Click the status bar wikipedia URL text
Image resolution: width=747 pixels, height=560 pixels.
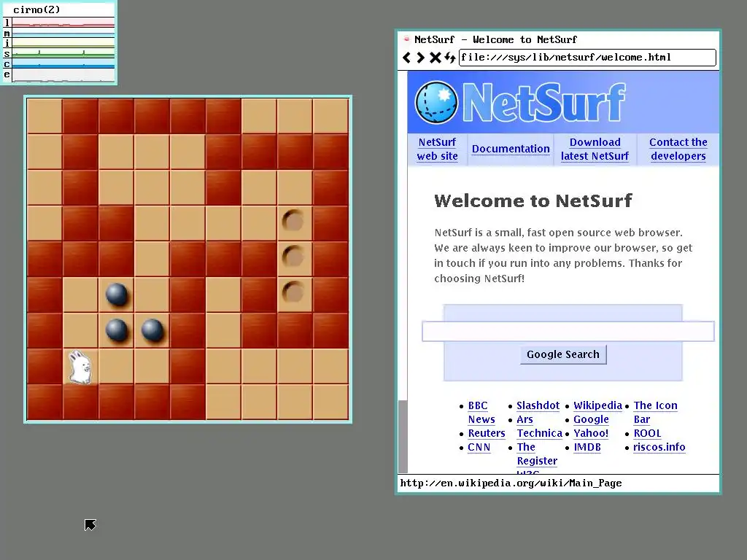point(511,483)
